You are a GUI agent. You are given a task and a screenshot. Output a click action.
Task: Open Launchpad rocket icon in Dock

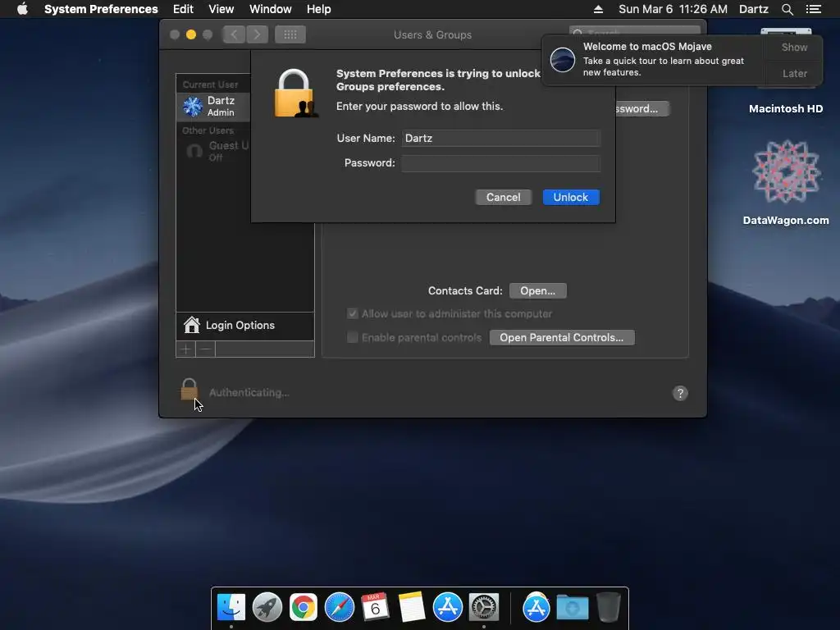(x=267, y=607)
